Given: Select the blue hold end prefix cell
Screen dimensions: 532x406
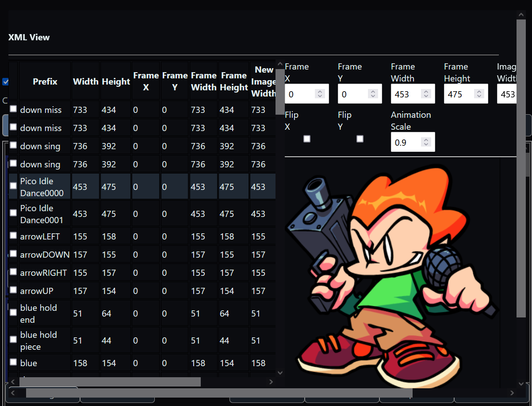Looking at the screenshot, I should (45, 313).
